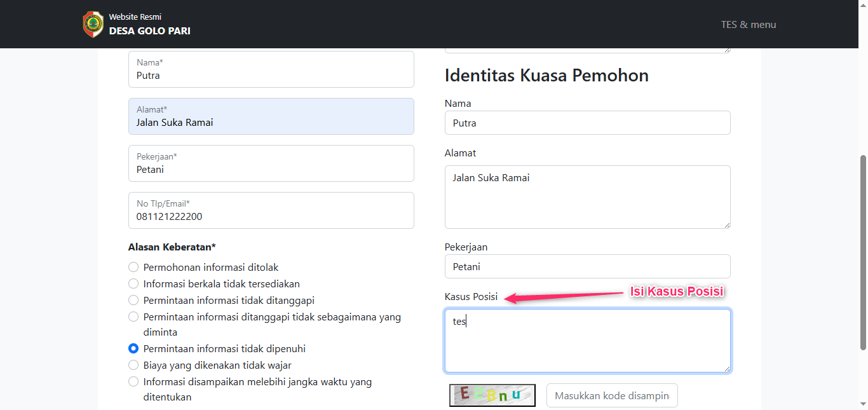The image size is (868, 410).
Task: Select Informasi berkala tidak tersediakan option
Action: click(133, 284)
